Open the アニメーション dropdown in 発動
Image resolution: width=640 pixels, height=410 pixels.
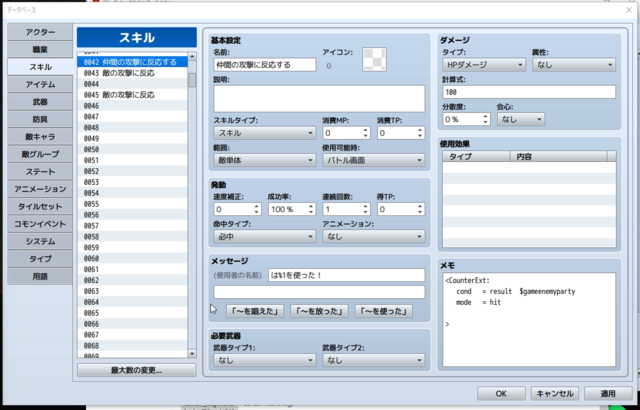(x=373, y=237)
